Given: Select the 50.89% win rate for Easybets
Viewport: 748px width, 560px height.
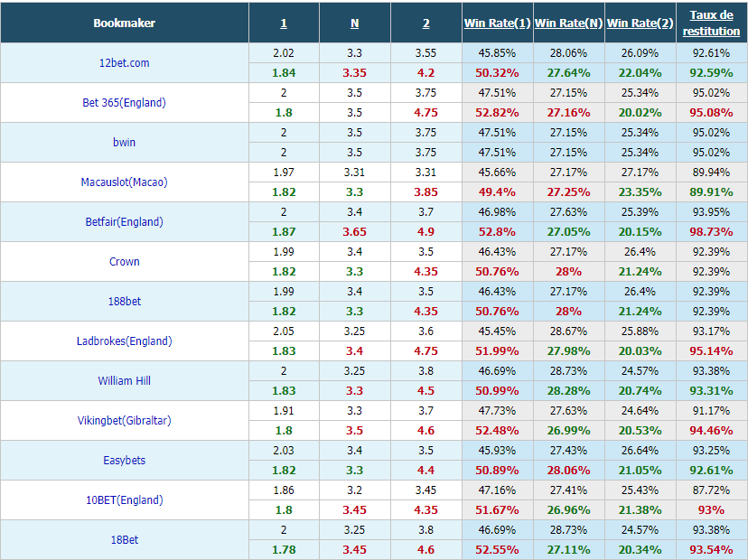Looking at the screenshot, I should click(x=497, y=471).
